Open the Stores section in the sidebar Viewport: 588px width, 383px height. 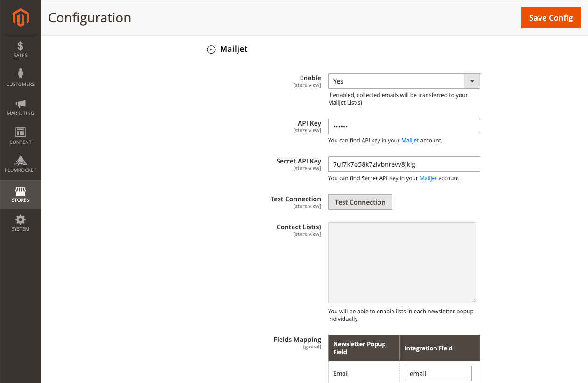coord(21,194)
